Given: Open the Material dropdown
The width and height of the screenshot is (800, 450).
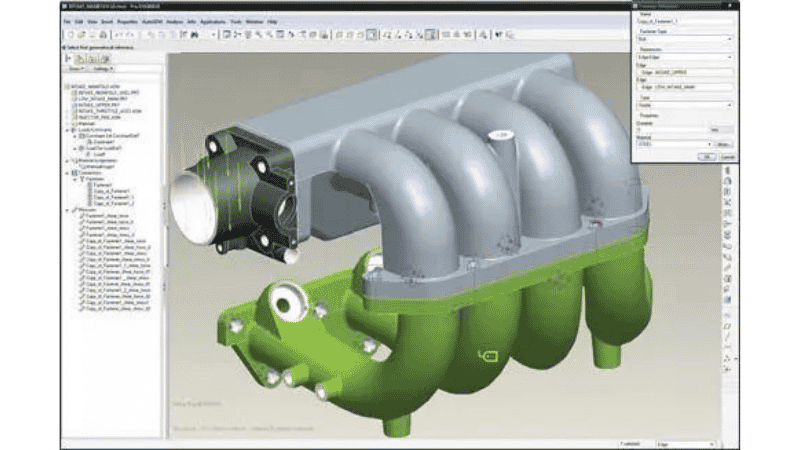Looking at the screenshot, I should click(674, 145).
